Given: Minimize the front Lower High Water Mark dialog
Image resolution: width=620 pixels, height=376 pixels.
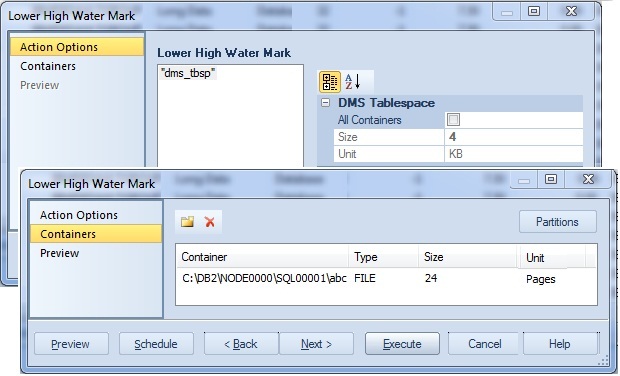Looking at the screenshot, I should [x=524, y=180].
